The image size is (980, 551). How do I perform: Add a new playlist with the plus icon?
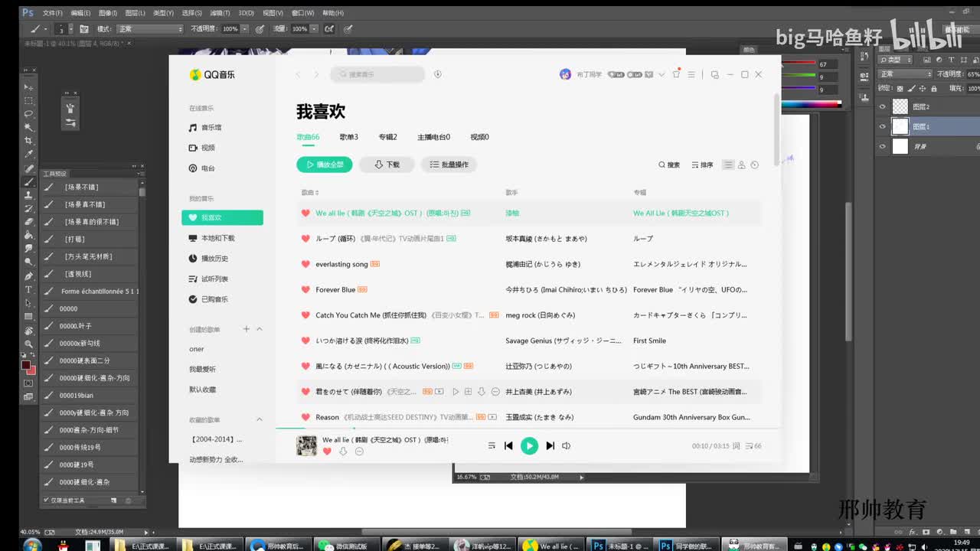tap(247, 329)
